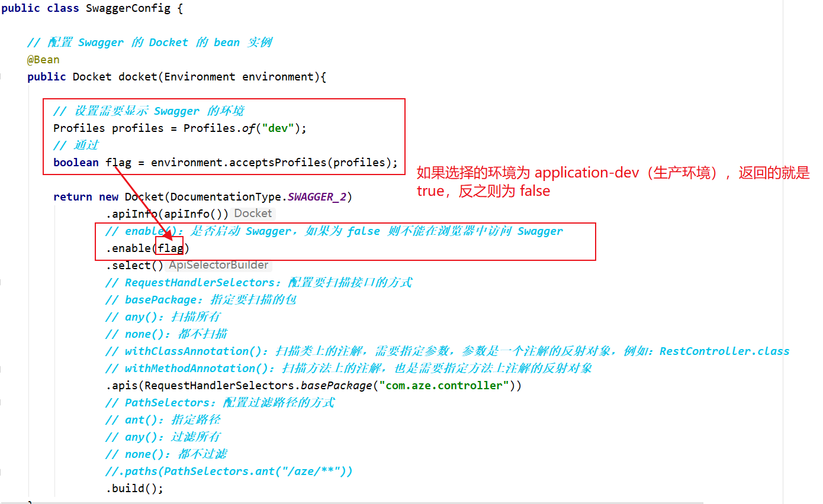Select the comment 'none(): 都不扫描'

166,334
